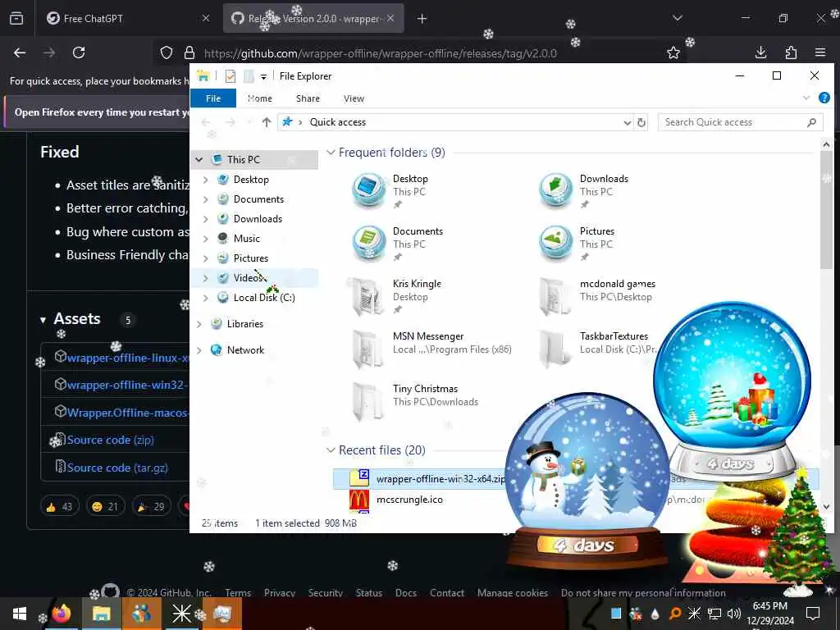840x630 pixels.
Task: Collapse This PC tree node
Action: pyautogui.click(x=199, y=160)
